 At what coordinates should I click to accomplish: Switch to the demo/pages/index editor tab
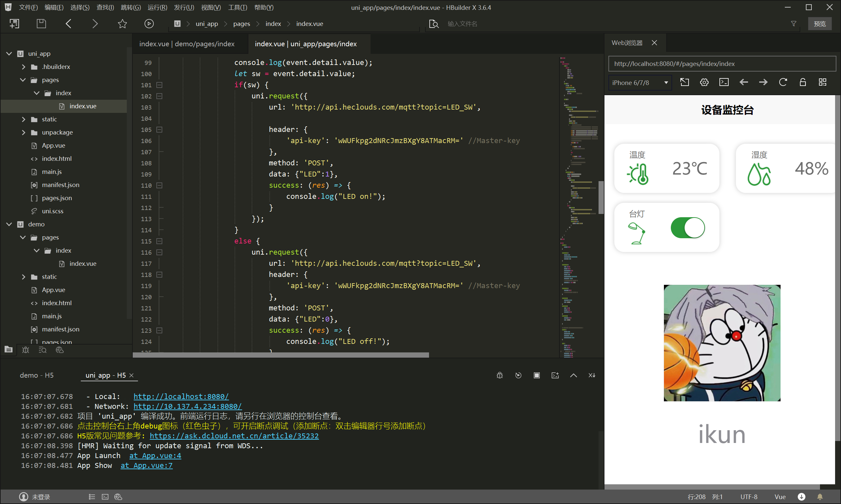click(187, 44)
